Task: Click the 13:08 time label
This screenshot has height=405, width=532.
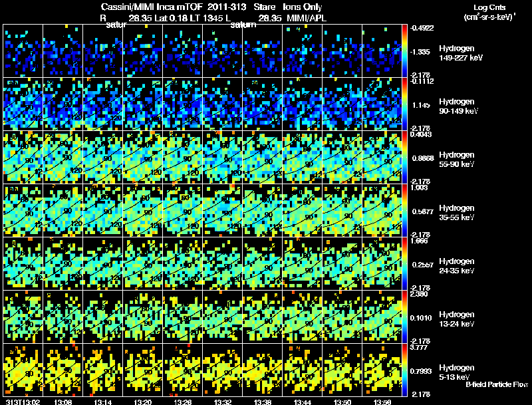Action: [63, 402]
